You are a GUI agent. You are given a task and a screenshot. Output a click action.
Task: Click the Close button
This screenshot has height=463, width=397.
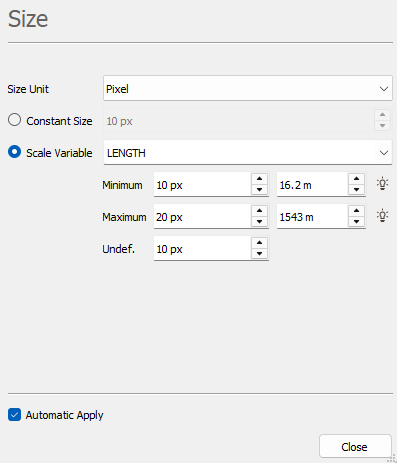355,446
